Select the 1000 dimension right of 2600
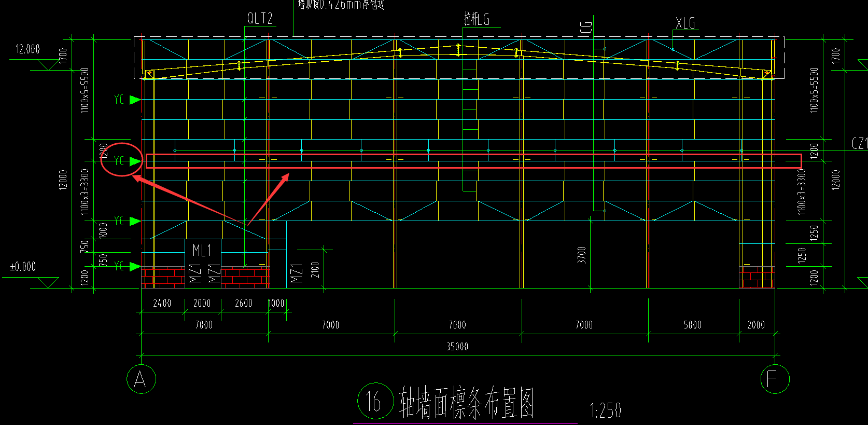This screenshot has width=868, height=425. pos(276,303)
